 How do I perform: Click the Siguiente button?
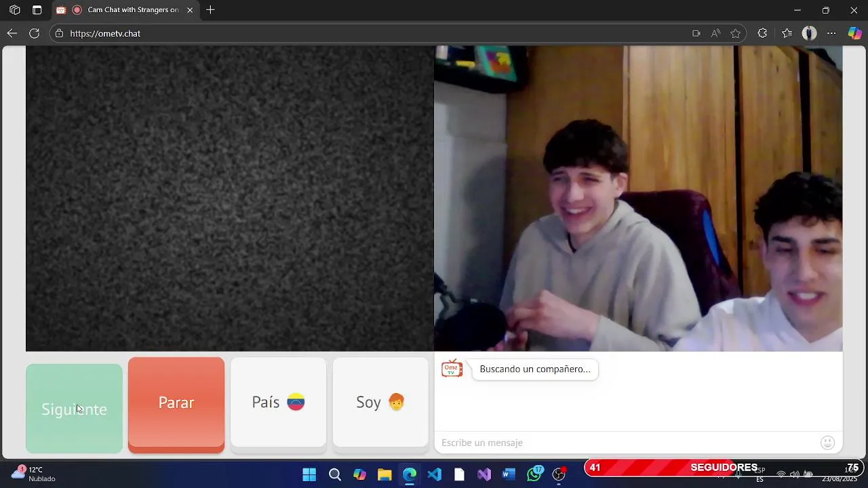pyautogui.click(x=74, y=409)
